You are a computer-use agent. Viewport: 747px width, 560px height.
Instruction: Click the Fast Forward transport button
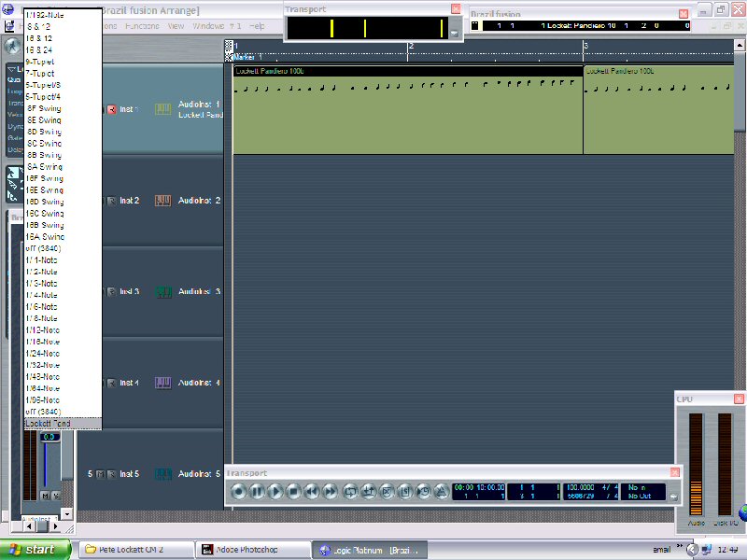[x=330, y=491]
